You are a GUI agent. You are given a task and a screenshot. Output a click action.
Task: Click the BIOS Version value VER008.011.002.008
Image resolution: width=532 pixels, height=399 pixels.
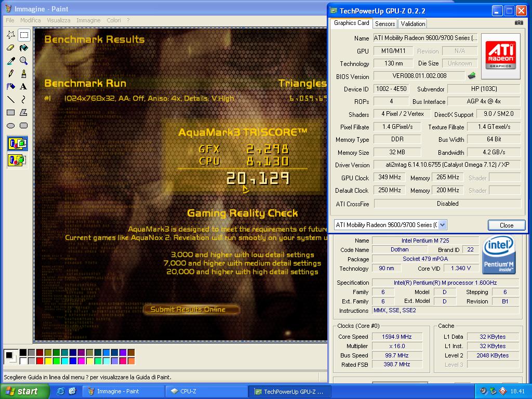point(419,76)
